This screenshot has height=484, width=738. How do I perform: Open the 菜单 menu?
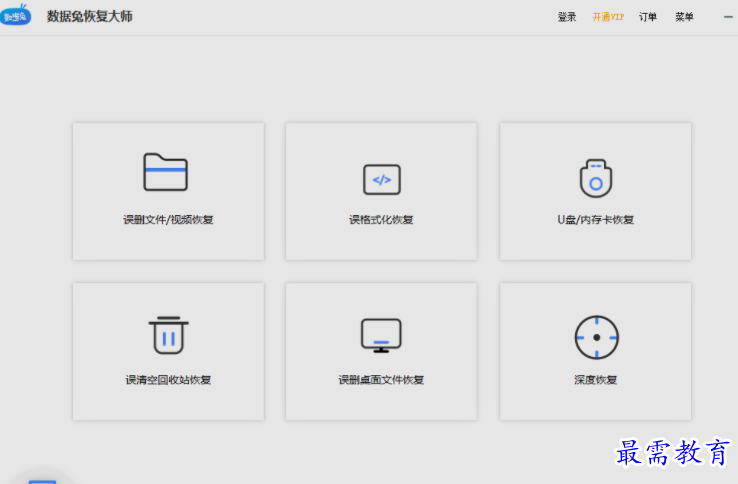point(684,17)
